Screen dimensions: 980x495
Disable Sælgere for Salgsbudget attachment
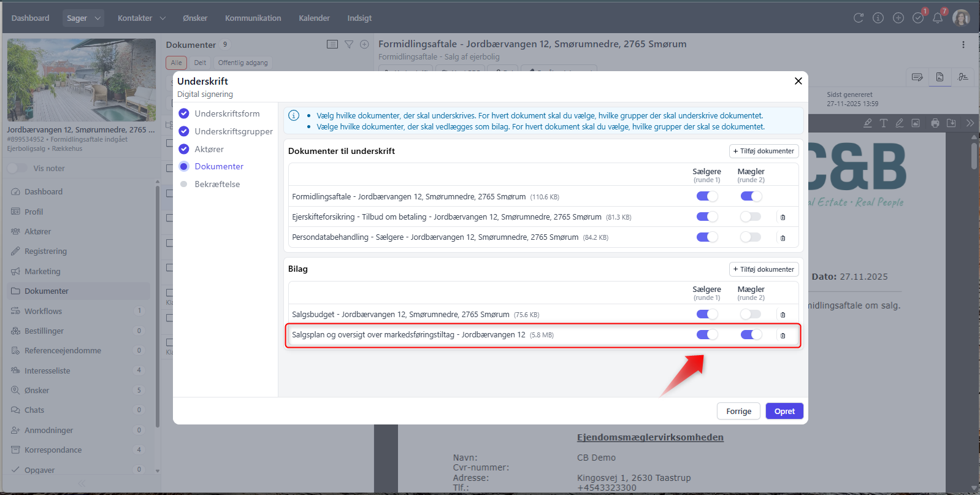(x=706, y=314)
